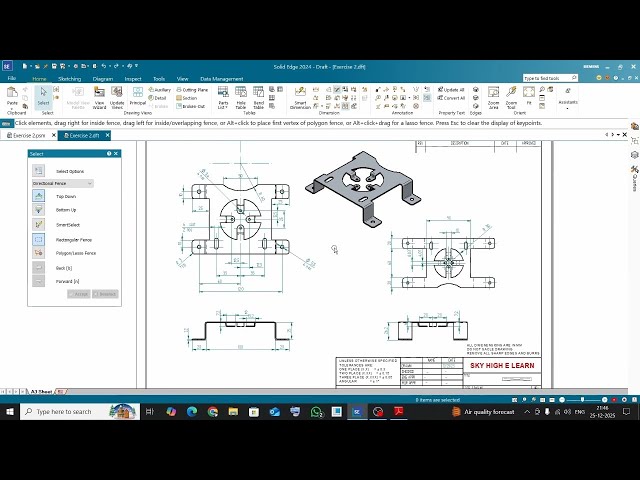This screenshot has width=640, height=480.
Task: Click the Paste icon in Clipboard group
Action: click(12, 93)
